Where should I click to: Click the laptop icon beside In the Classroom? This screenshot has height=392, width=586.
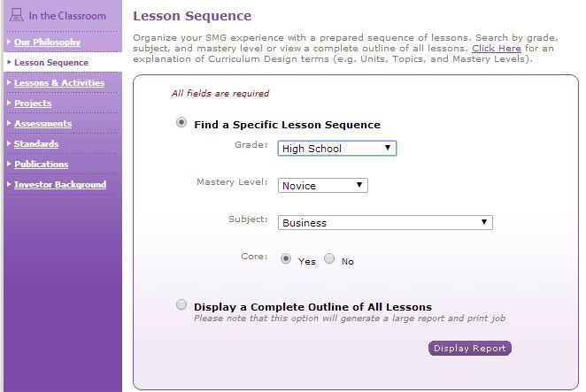(17, 14)
